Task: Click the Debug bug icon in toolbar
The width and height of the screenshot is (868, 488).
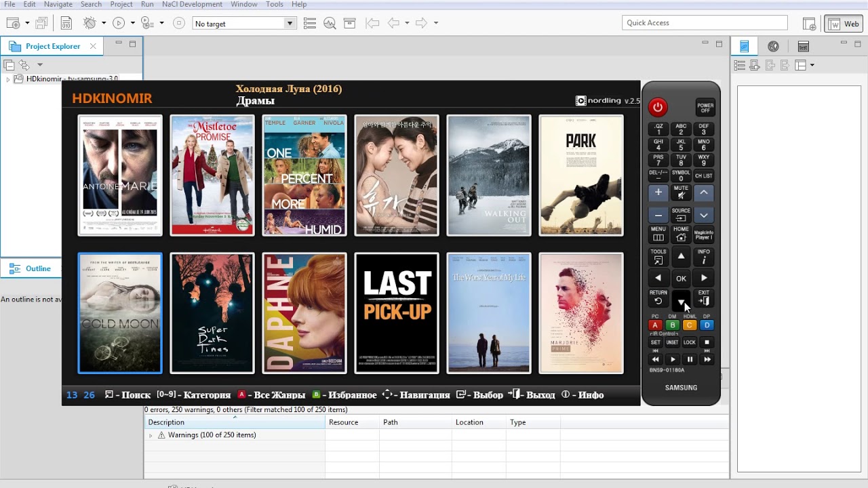Action: click(90, 23)
